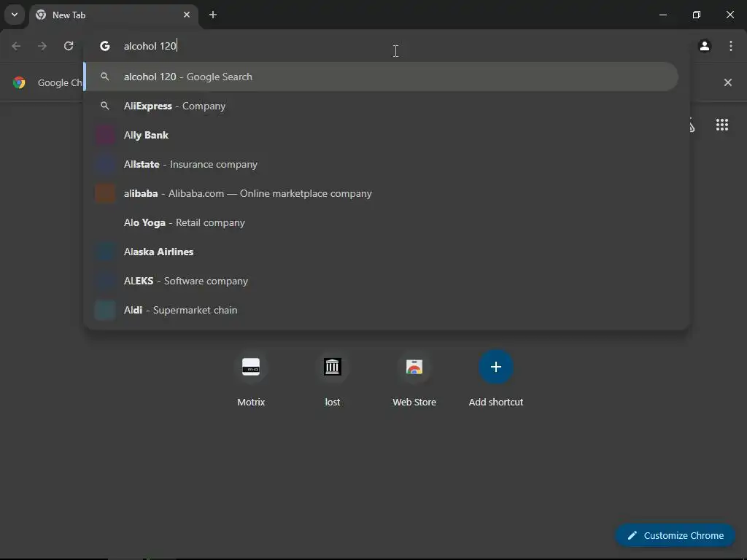The image size is (747, 560).
Task: Open the tab search dropdown arrow
Action: click(x=15, y=15)
